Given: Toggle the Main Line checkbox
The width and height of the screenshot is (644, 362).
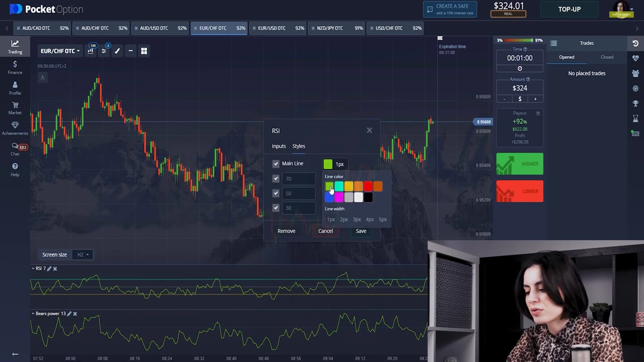Looking at the screenshot, I should pyautogui.click(x=276, y=163).
